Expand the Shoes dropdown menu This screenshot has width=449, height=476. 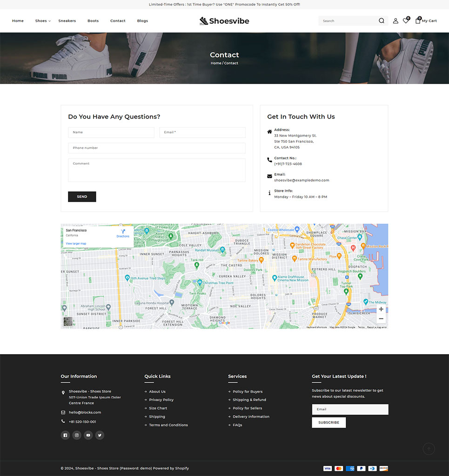43,21
